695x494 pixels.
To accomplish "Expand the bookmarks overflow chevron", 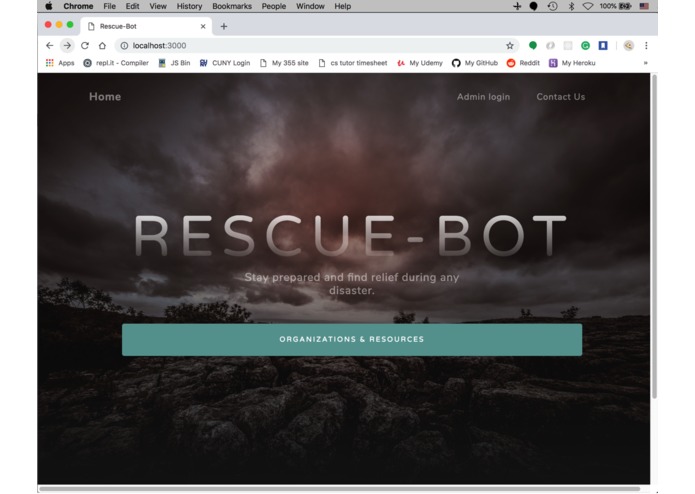I will coord(645,63).
